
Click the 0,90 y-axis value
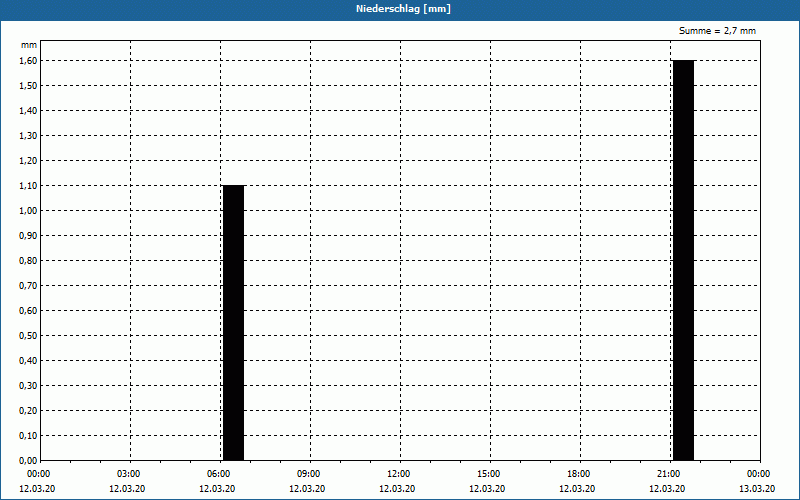(28, 235)
